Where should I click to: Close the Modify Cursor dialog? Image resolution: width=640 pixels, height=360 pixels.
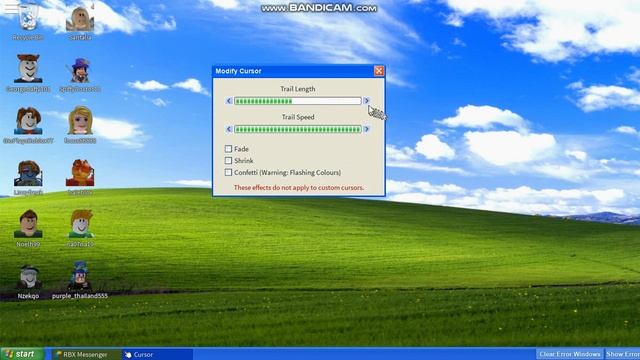tap(379, 71)
